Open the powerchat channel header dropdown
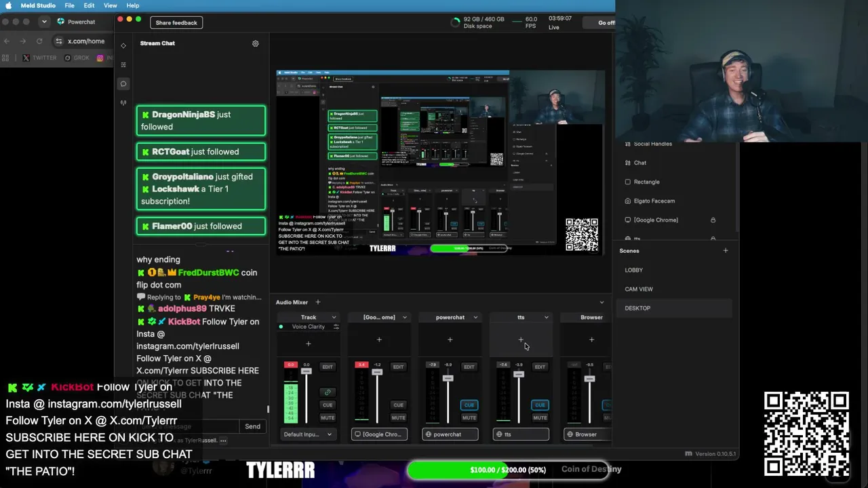 [475, 317]
